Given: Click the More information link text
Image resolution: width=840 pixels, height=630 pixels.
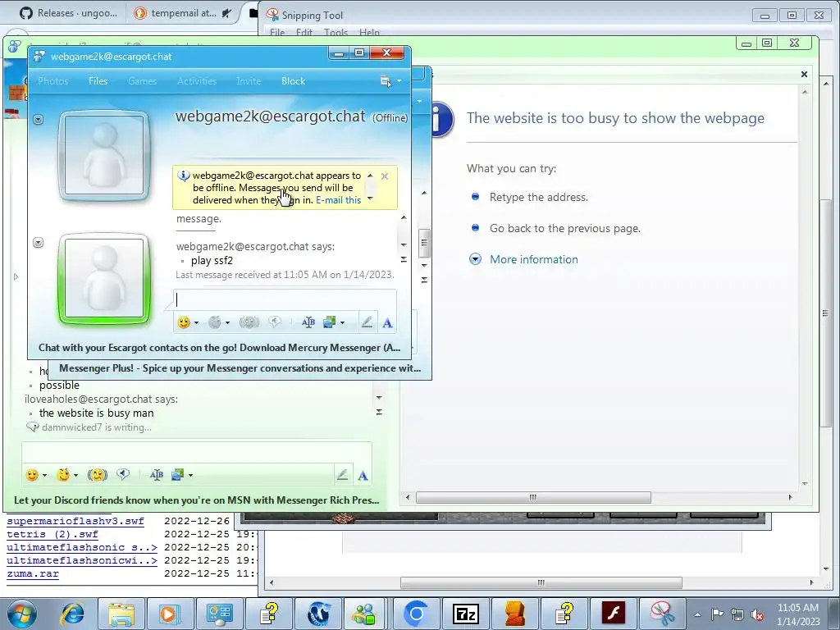Looking at the screenshot, I should coord(533,259).
